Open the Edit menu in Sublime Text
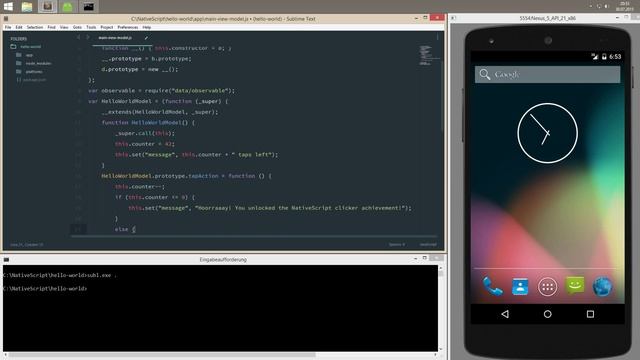 click(19, 27)
